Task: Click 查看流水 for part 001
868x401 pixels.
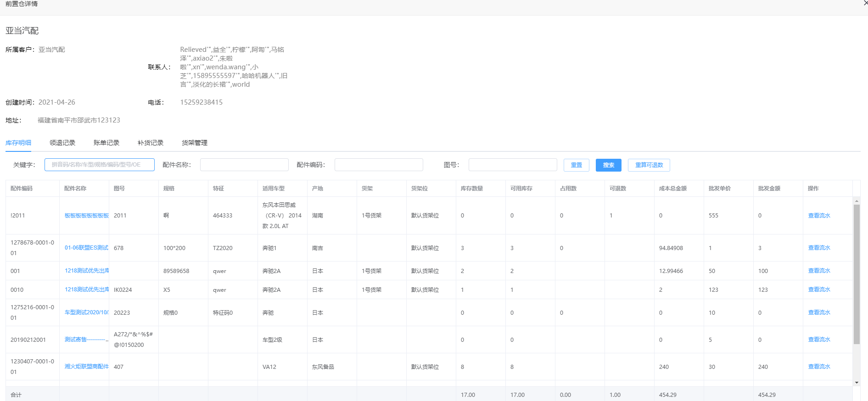Action: pos(819,271)
